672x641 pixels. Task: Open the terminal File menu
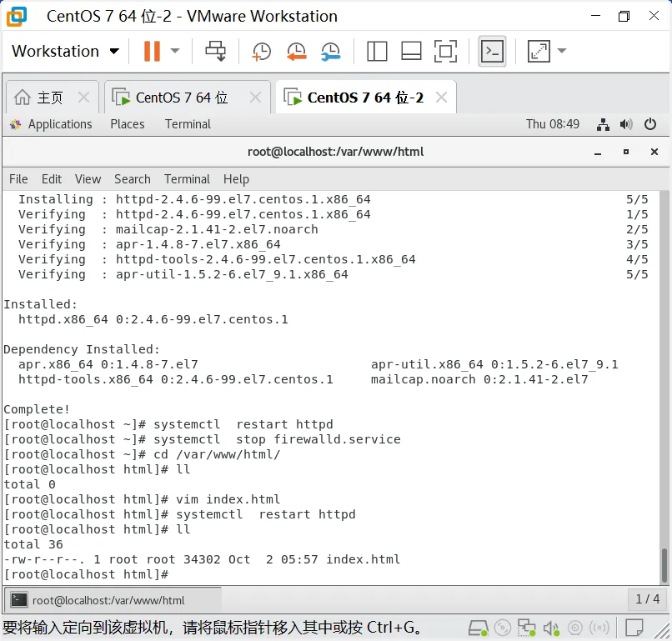[18, 179]
